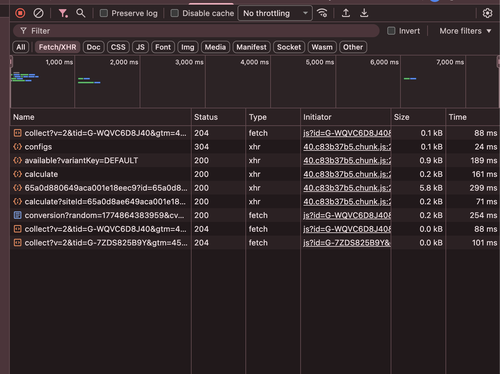Click the conversion?random request document icon
The width and height of the screenshot is (500, 374).
17,215
